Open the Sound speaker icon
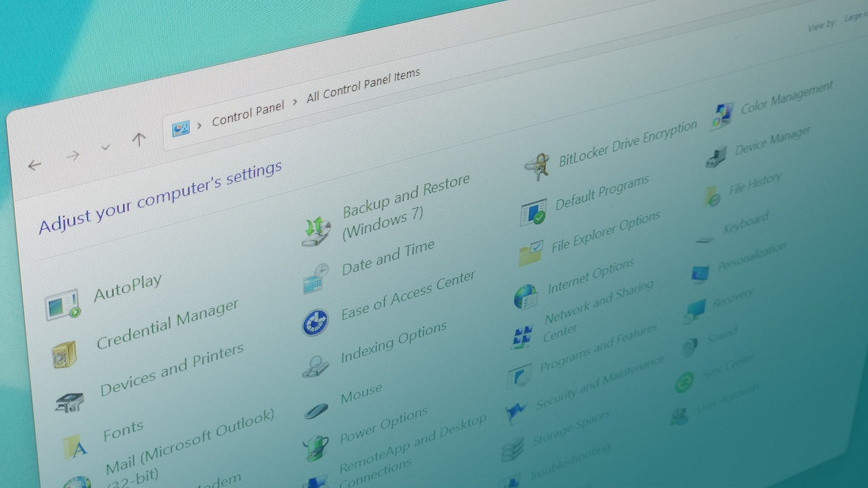 (690, 347)
